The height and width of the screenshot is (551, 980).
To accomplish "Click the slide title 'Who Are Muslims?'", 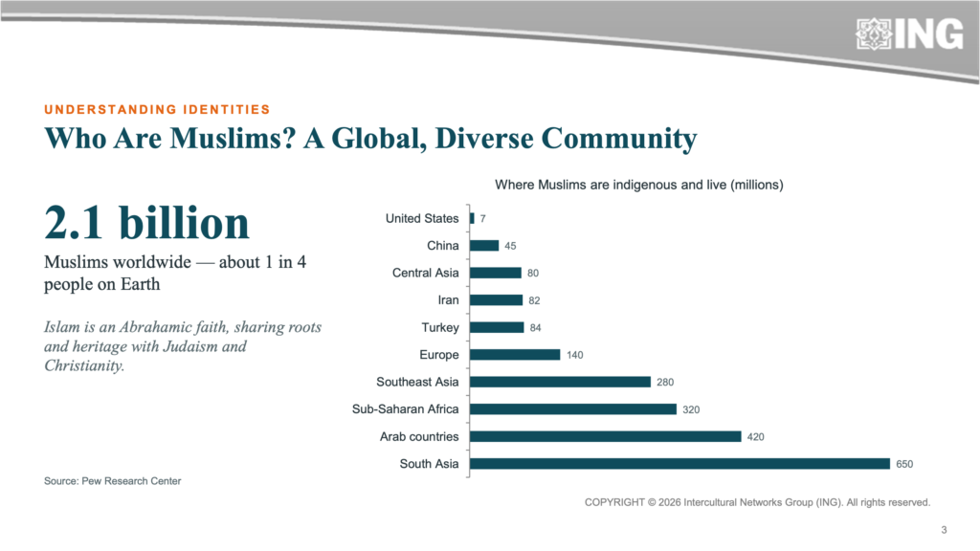I will pyautogui.click(x=370, y=138).
